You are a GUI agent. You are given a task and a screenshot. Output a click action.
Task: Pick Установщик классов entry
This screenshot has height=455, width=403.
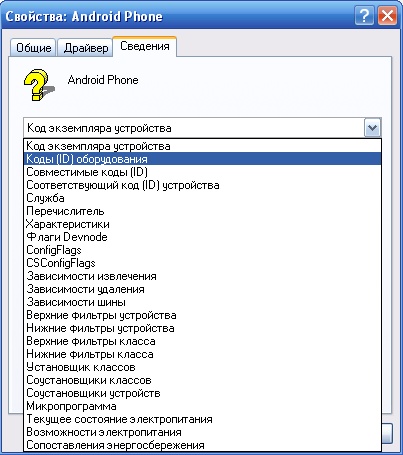pos(203,367)
